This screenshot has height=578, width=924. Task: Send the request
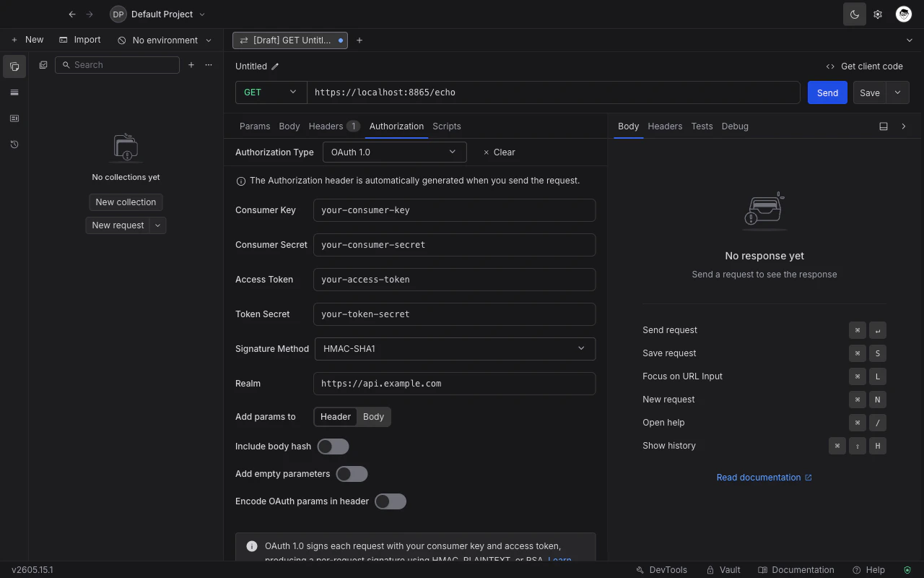pos(827,92)
